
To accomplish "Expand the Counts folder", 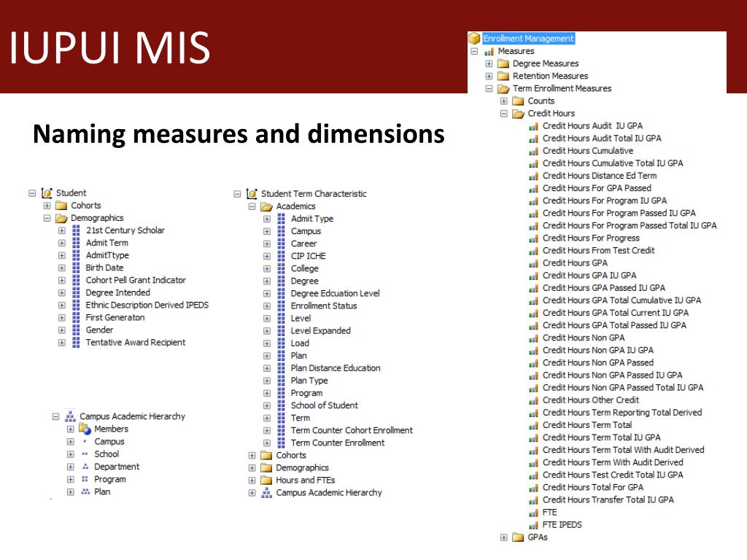I will pyautogui.click(x=503, y=101).
